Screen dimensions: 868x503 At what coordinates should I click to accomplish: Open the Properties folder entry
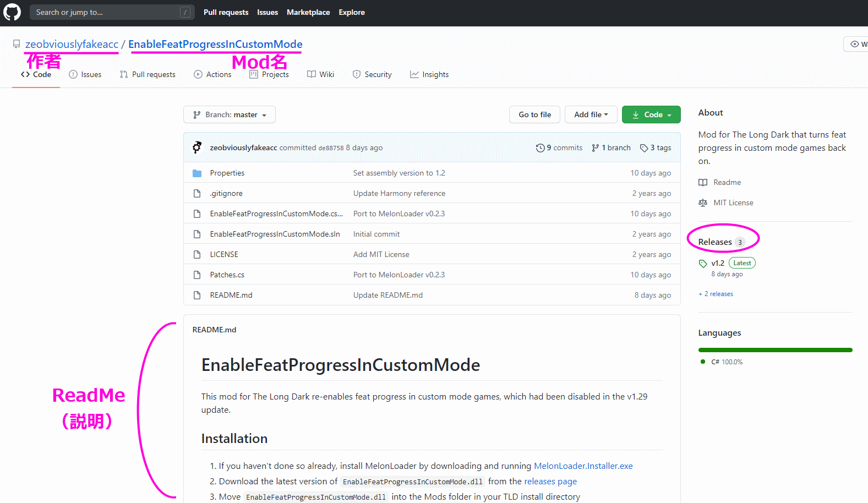click(227, 173)
